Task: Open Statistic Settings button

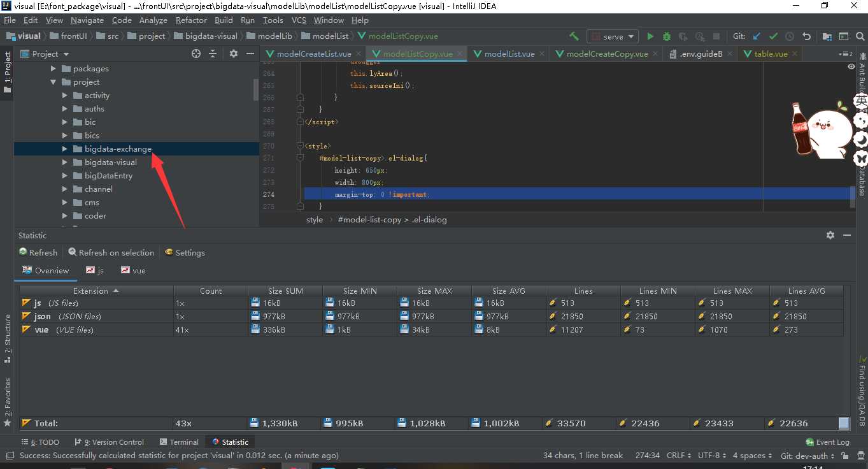Action: (x=185, y=252)
